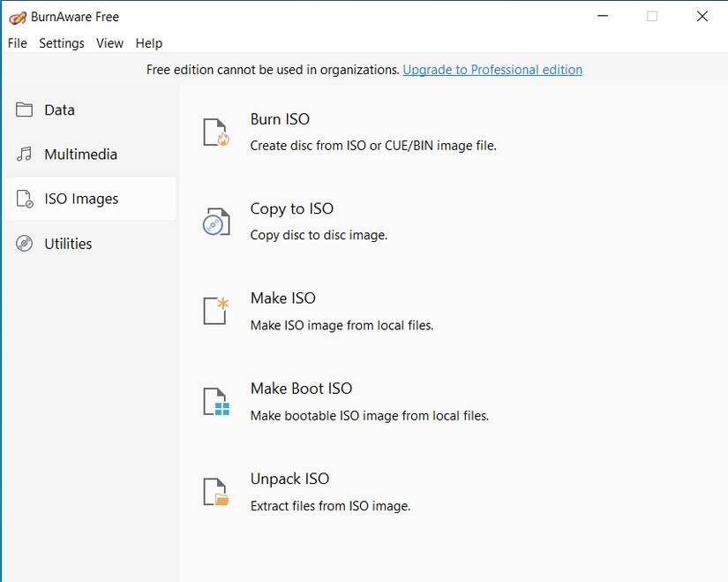This screenshot has width=728, height=582.
Task: Click the Burn ISO icon
Action: 214,130
